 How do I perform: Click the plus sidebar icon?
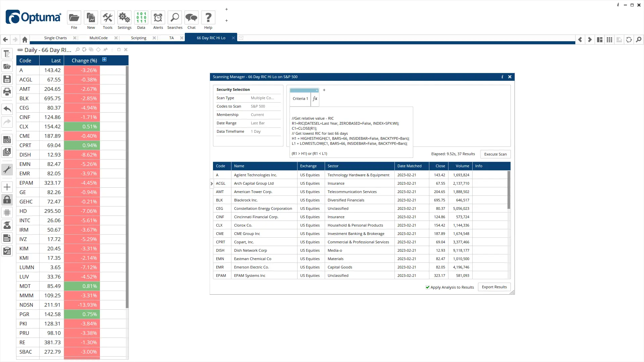(x=7, y=187)
